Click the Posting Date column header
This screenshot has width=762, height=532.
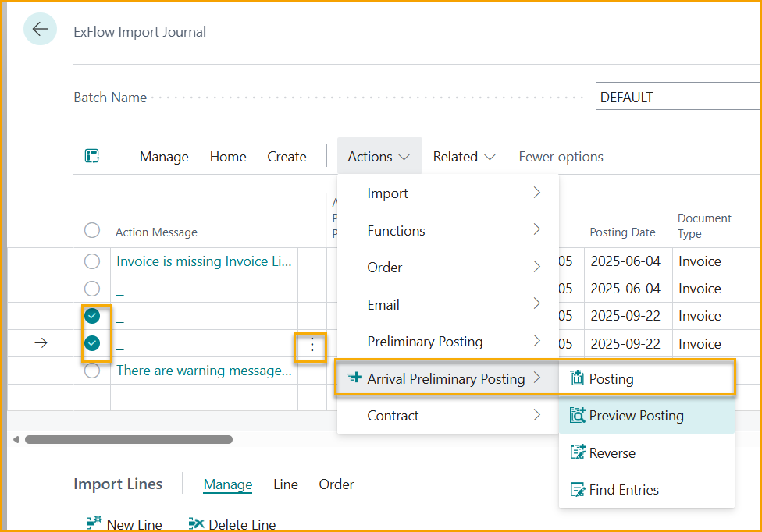pyautogui.click(x=622, y=232)
